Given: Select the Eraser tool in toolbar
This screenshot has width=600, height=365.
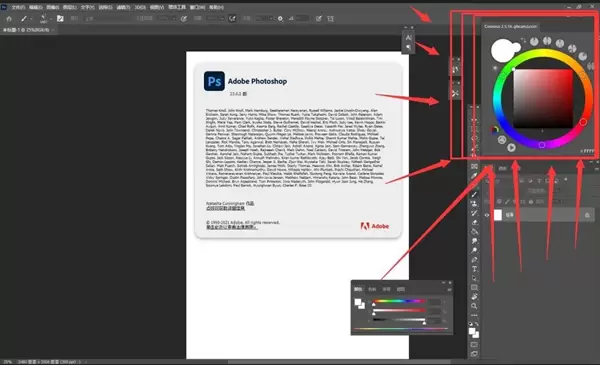Looking at the screenshot, I should (474, 222).
